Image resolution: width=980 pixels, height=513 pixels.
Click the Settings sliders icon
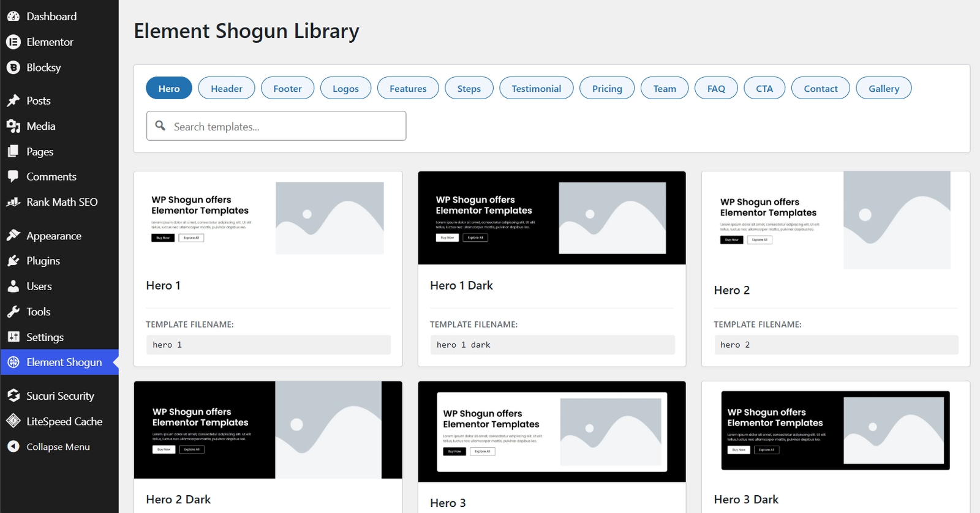pos(13,337)
